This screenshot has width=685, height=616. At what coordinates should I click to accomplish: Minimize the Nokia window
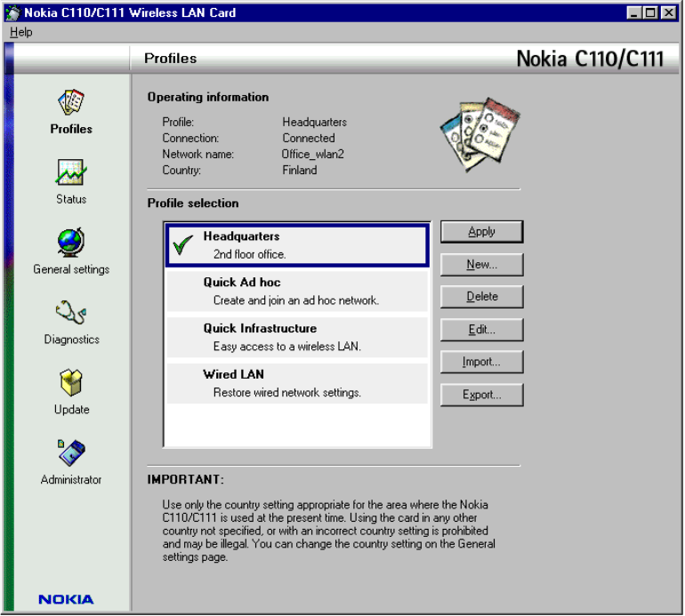click(x=634, y=12)
